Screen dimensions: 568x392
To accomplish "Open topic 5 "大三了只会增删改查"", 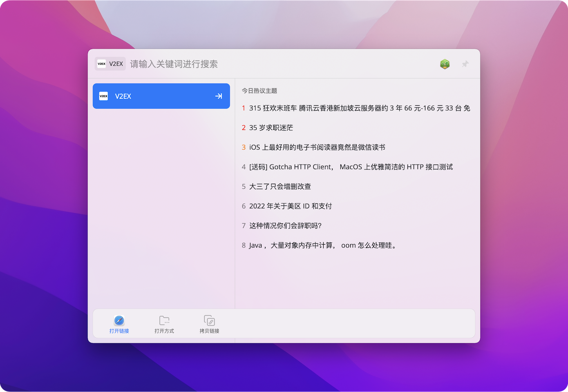I will (276, 187).
